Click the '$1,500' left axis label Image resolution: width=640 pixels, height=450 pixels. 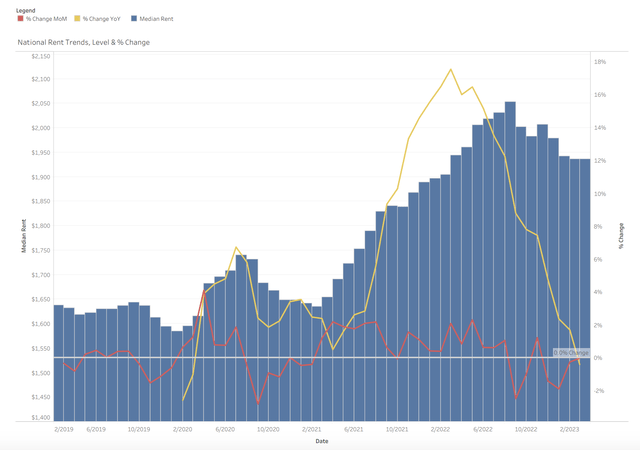point(41,373)
